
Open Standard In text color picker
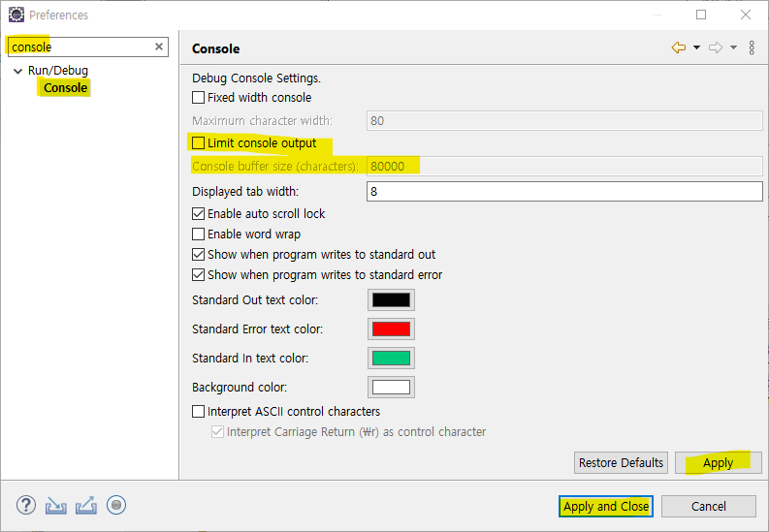pos(391,359)
